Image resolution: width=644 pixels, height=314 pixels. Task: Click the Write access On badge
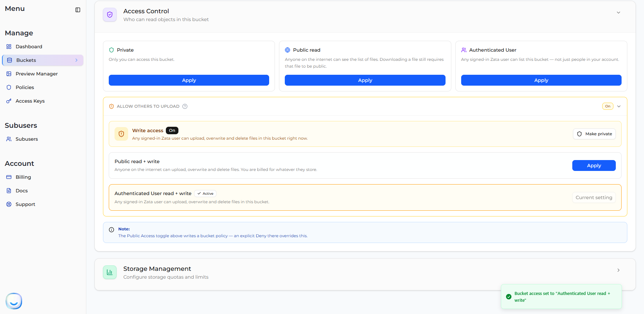[172, 130]
